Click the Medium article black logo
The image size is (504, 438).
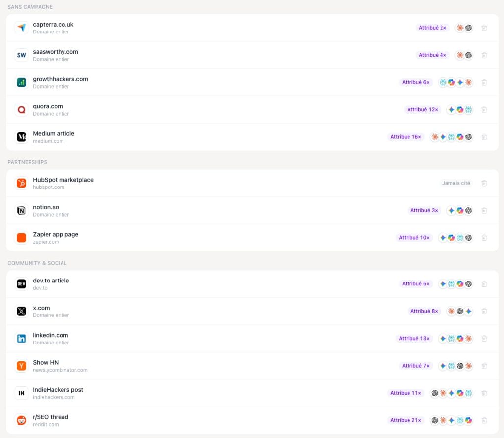(22, 137)
